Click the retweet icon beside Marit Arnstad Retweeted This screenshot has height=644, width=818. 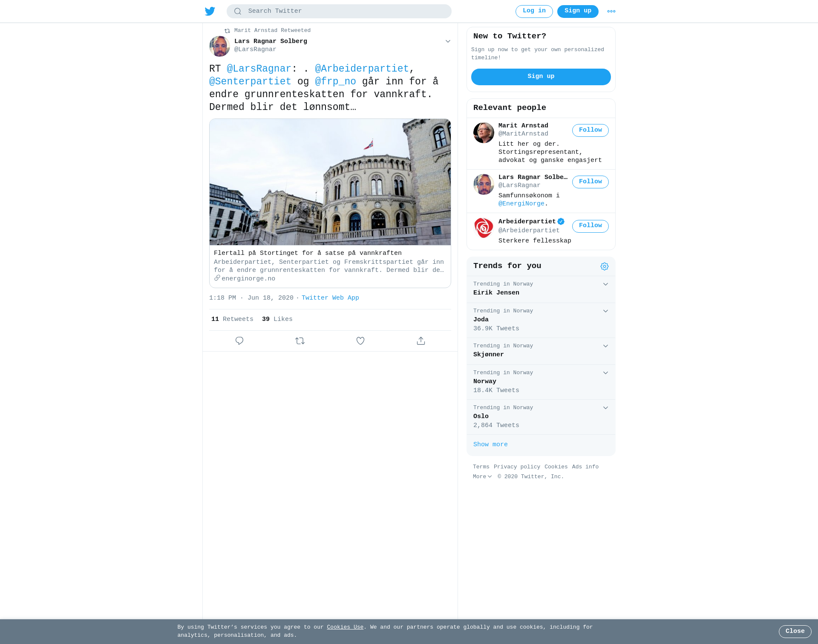pos(227,31)
